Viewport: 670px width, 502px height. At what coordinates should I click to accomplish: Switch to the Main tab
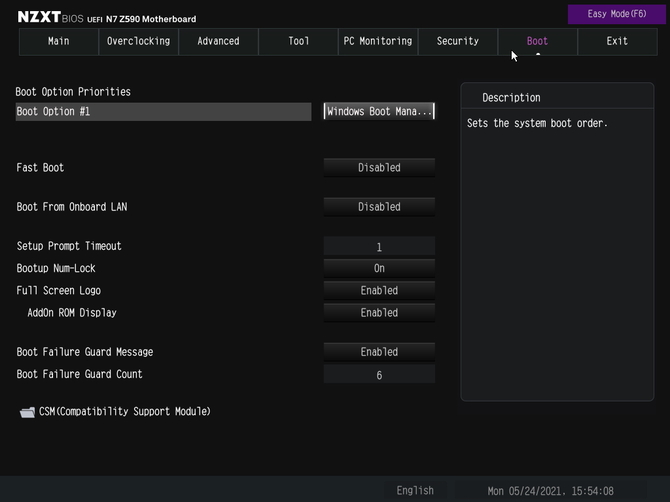tap(59, 41)
